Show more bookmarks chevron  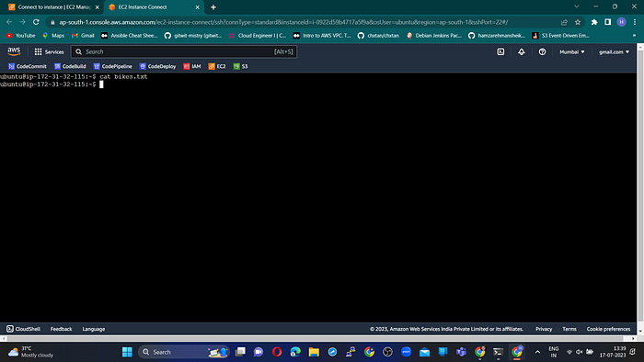pyautogui.click(x=634, y=36)
